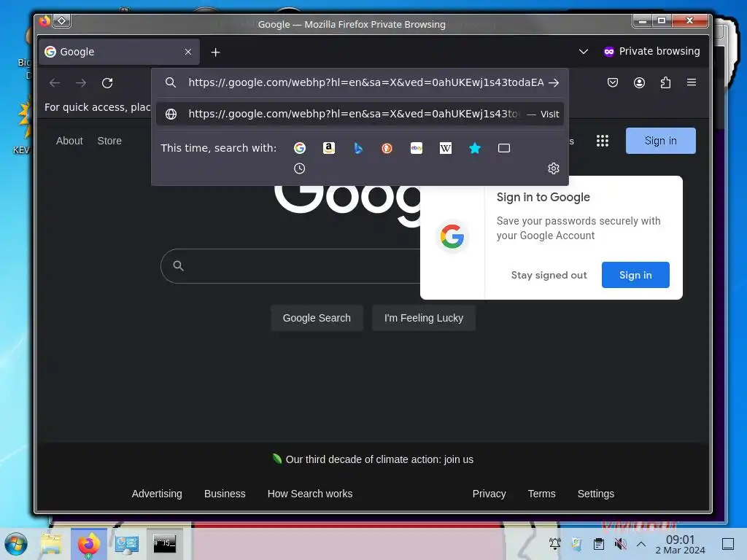Click Sign in button at page top
Image resolution: width=747 pixels, height=560 pixels.
coord(661,141)
